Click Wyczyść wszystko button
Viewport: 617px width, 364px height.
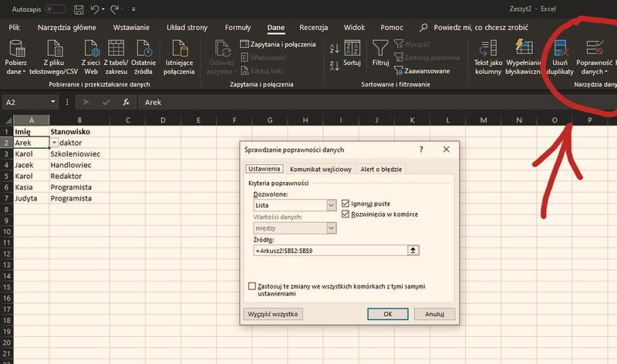(273, 314)
